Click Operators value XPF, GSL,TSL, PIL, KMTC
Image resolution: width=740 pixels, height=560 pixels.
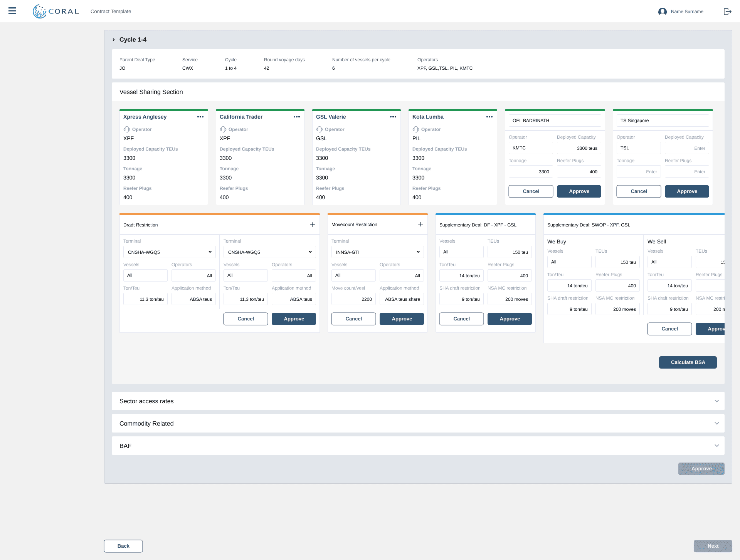pyautogui.click(x=445, y=68)
